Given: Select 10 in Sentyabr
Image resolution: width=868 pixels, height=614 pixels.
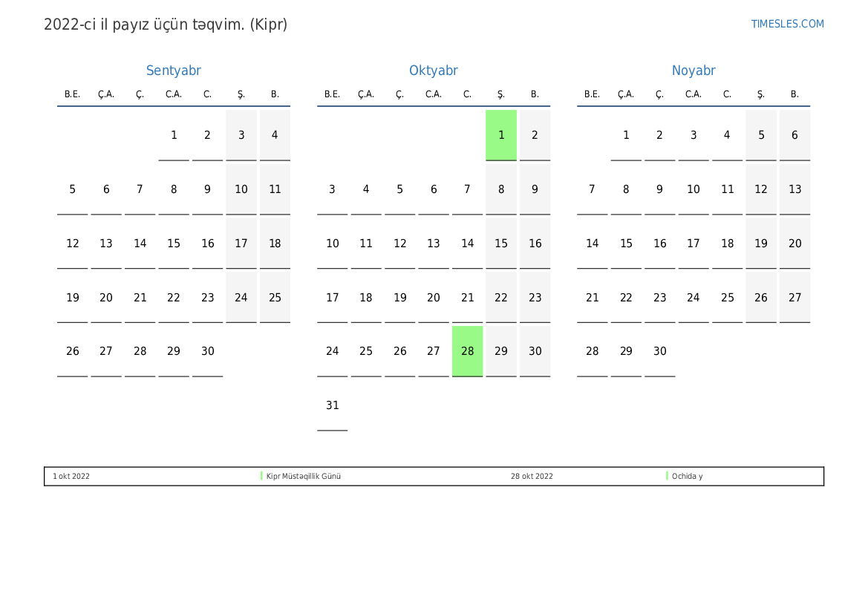Looking at the screenshot, I should click(x=241, y=189).
